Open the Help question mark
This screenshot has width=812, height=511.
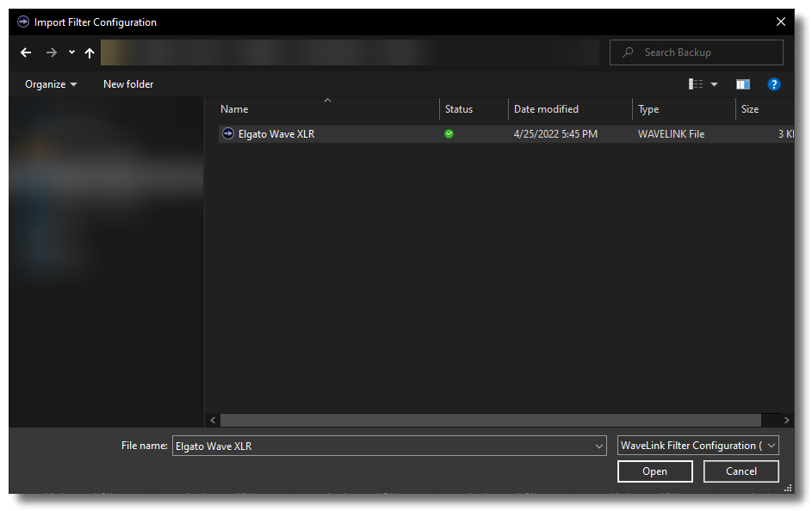773,84
